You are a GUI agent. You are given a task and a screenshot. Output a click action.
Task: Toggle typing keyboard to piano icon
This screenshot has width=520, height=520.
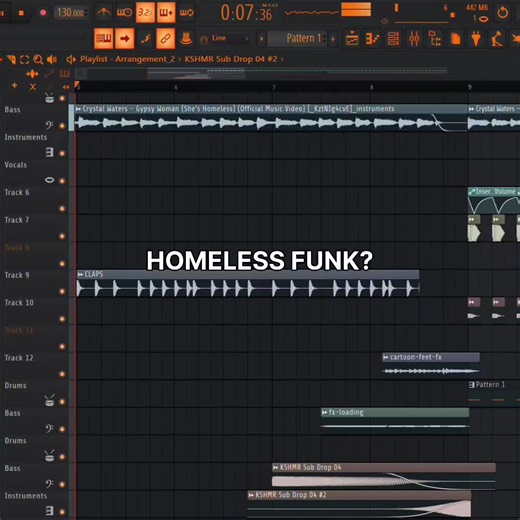pyautogui.click(x=104, y=39)
